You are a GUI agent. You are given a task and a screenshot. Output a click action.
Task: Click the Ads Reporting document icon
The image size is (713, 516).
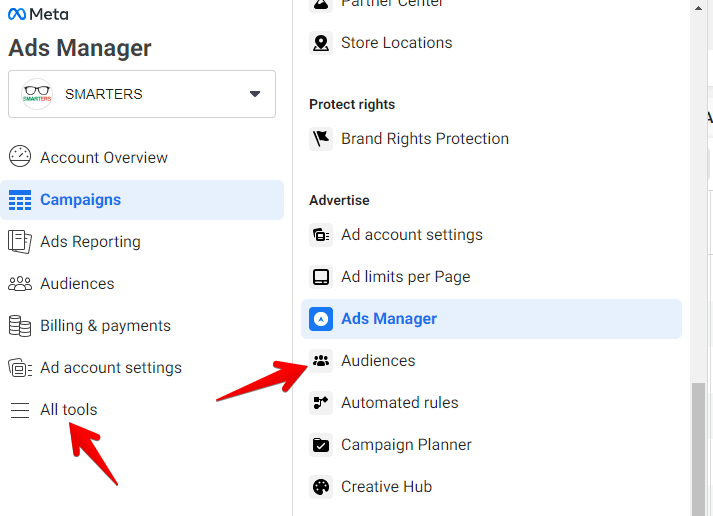tap(20, 242)
